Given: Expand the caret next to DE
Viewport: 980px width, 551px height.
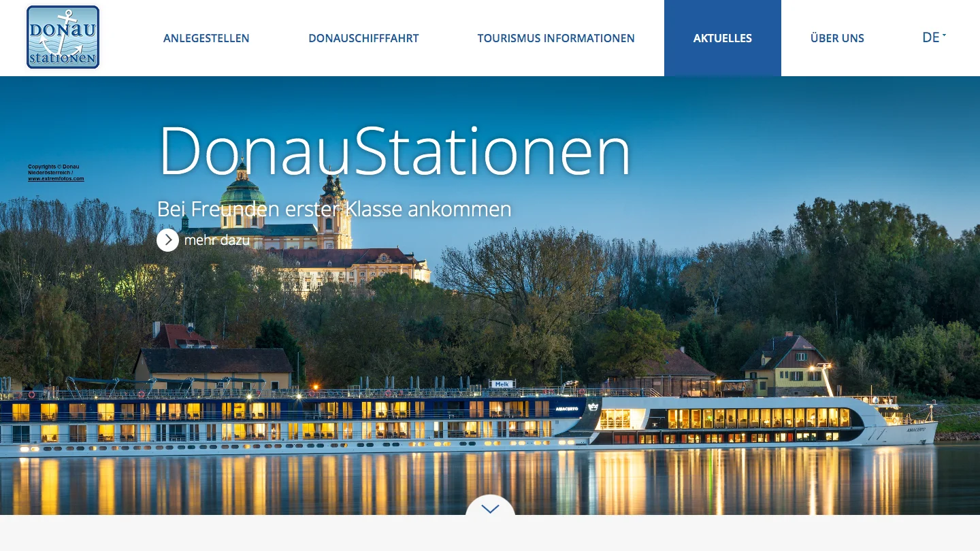Looking at the screenshot, I should click(945, 35).
